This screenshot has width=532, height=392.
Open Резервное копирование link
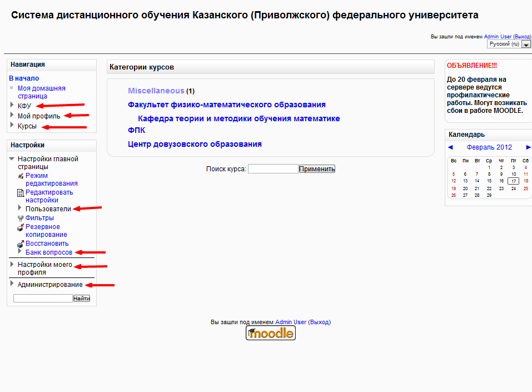coord(46,231)
